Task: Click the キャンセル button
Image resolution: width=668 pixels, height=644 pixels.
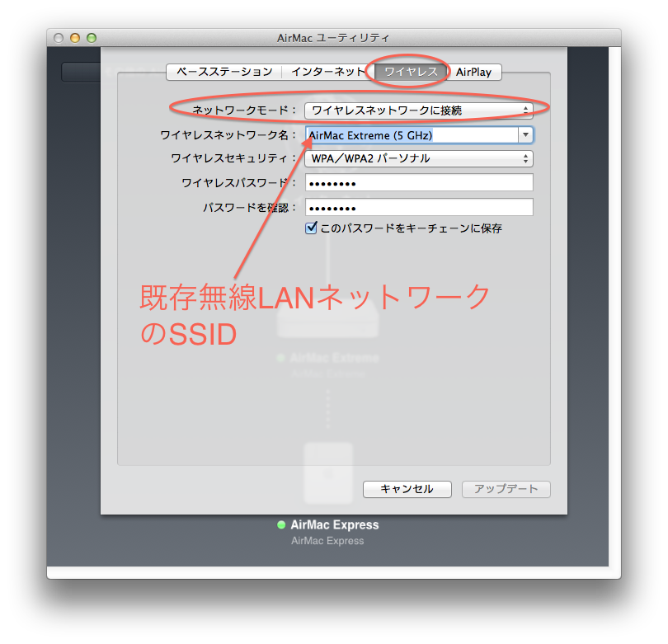Action: point(407,489)
